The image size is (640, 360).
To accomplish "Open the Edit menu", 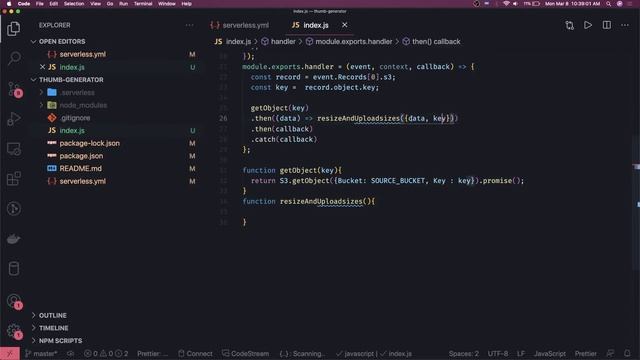I will [x=53, y=4].
